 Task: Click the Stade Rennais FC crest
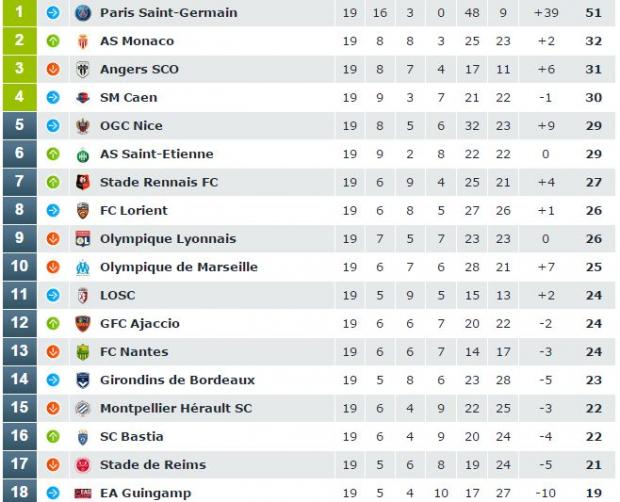click(x=82, y=182)
